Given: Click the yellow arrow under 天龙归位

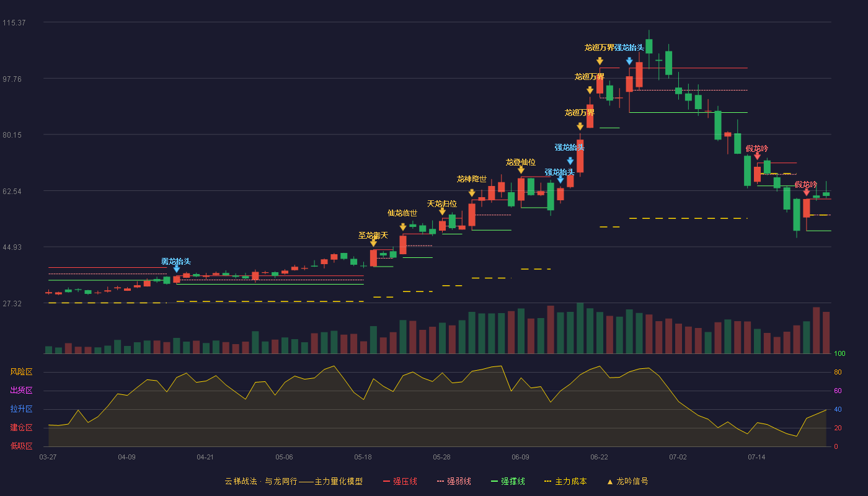Looking at the screenshot, I should pyautogui.click(x=442, y=211).
